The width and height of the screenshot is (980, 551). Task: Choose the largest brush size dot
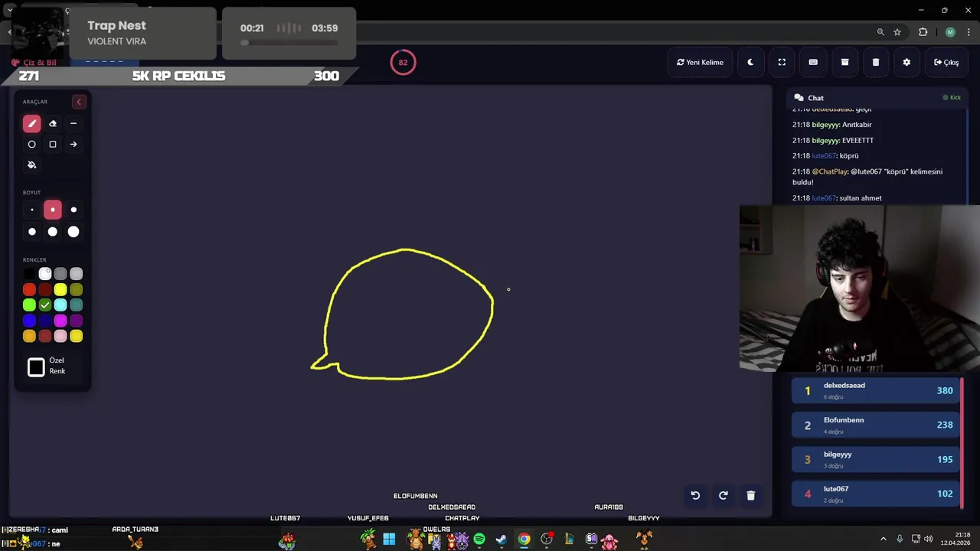(73, 232)
